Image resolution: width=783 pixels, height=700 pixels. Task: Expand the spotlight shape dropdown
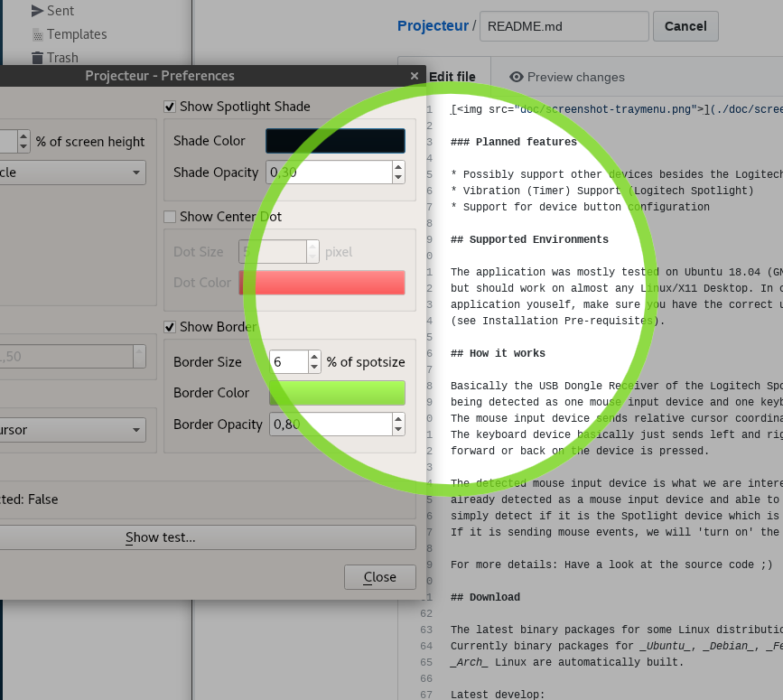tap(70, 173)
